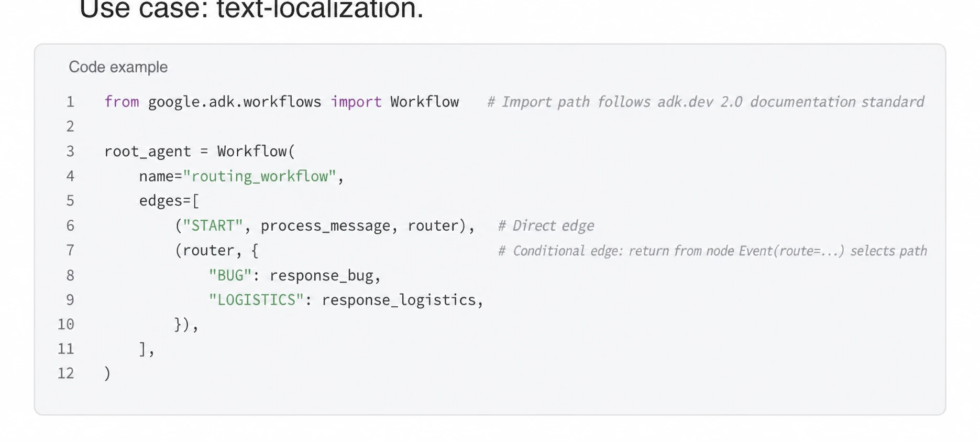The width and height of the screenshot is (980, 441).
Task: Select the "routing_workflow" string
Action: tap(259, 176)
